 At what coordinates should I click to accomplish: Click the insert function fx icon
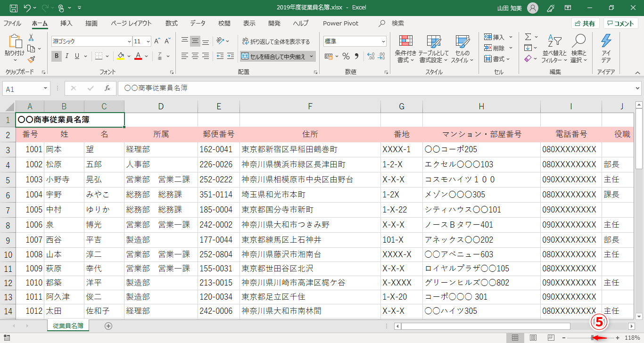[x=107, y=88]
